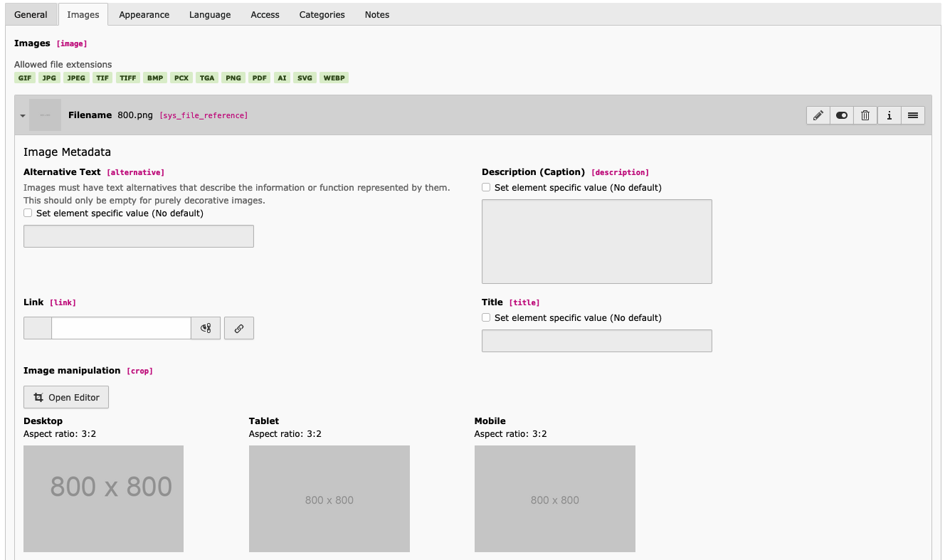Toggle visibility switch icon for 800.png
The width and height of the screenshot is (945, 560).
click(x=842, y=115)
